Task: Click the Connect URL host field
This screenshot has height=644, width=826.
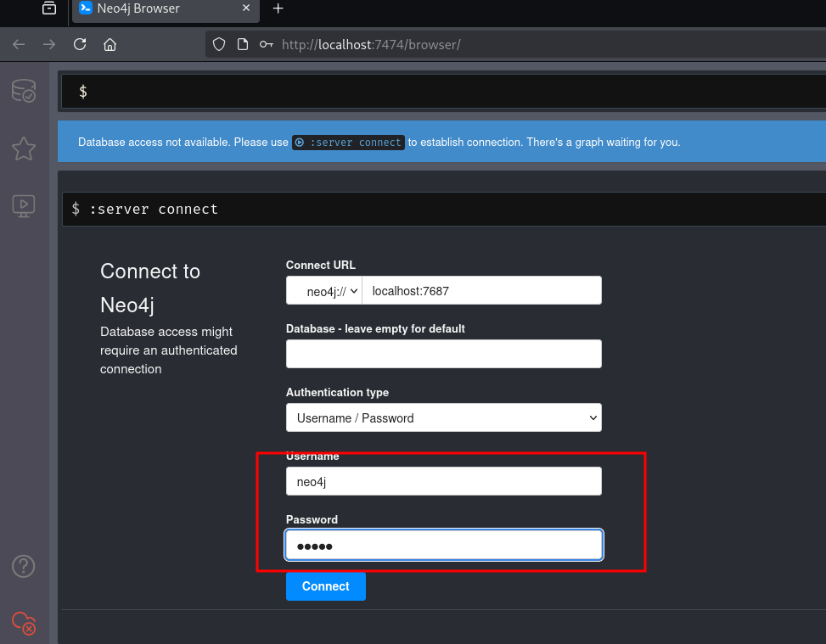Action: 481,291
